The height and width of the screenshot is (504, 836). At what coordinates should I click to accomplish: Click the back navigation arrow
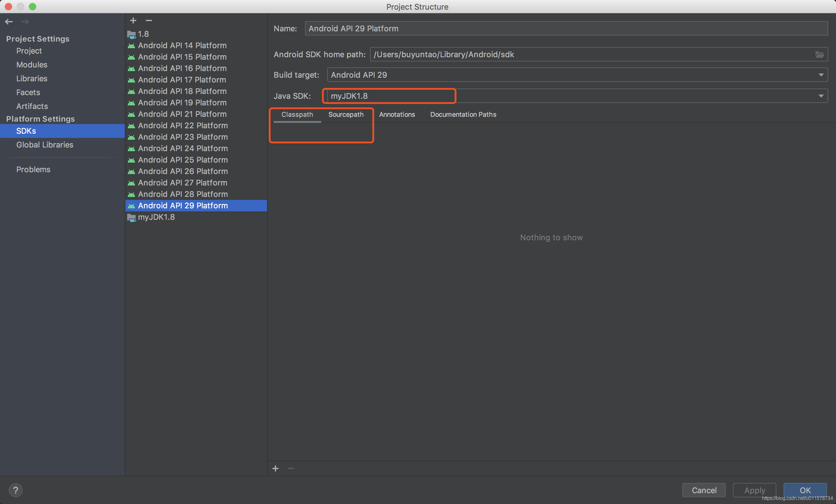tap(9, 22)
